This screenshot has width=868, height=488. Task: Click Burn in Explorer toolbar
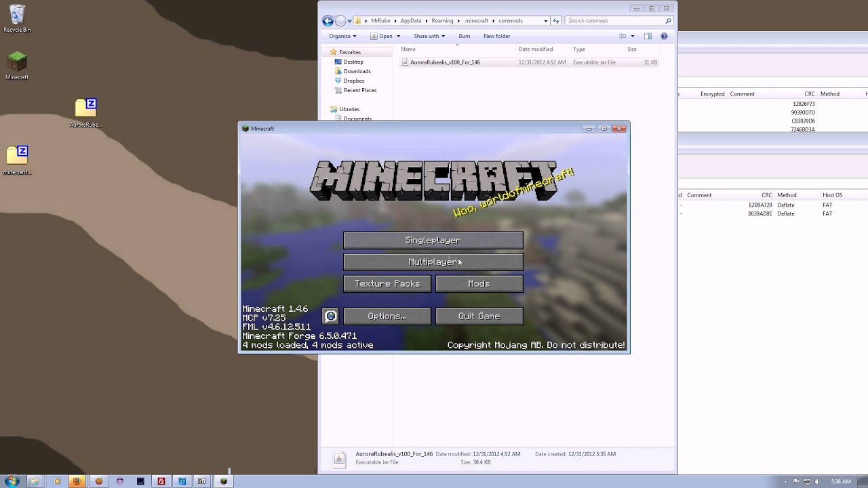[465, 36]
